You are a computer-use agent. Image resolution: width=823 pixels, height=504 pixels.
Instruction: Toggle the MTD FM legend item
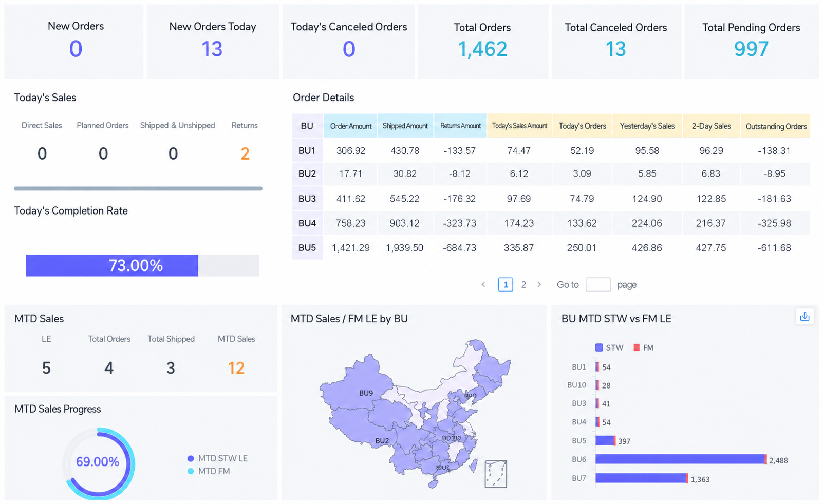click(x=209, y=471)
